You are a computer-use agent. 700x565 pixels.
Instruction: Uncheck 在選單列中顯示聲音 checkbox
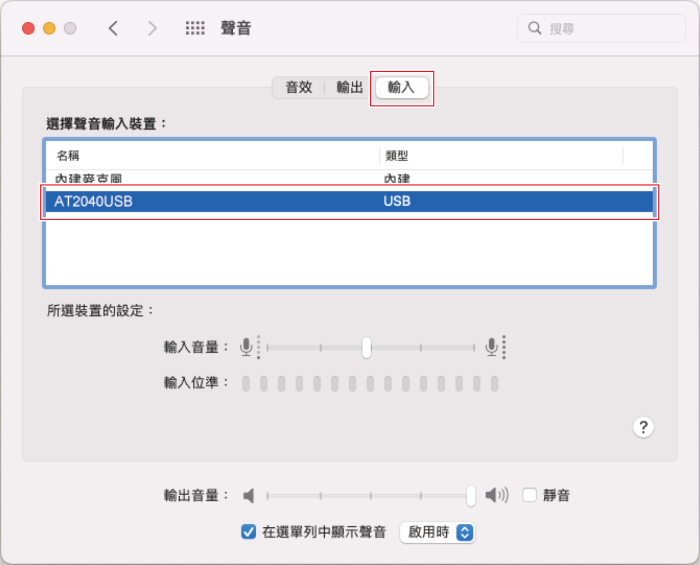249,532
